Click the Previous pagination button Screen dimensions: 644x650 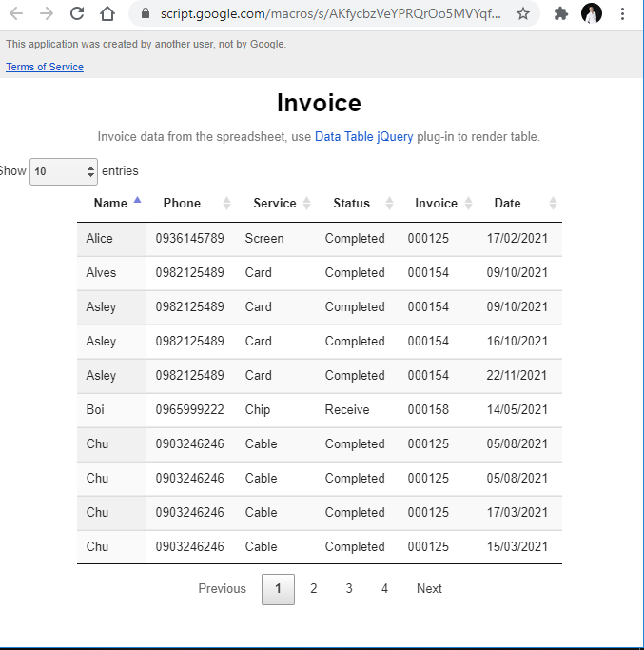tap(223, 589)
